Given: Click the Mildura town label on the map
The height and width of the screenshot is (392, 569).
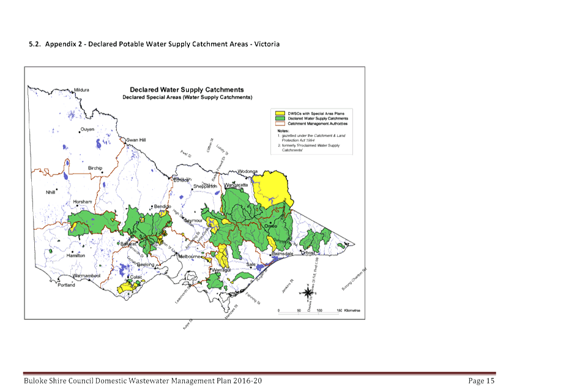Looking at the screenshot, I should click(x=81, y=90).
